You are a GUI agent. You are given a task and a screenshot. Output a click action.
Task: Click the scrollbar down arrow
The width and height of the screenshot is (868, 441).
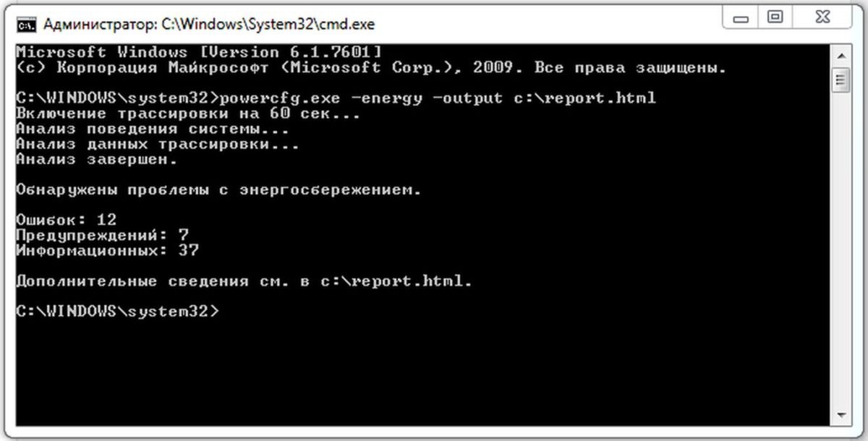[x=840, y=416]
